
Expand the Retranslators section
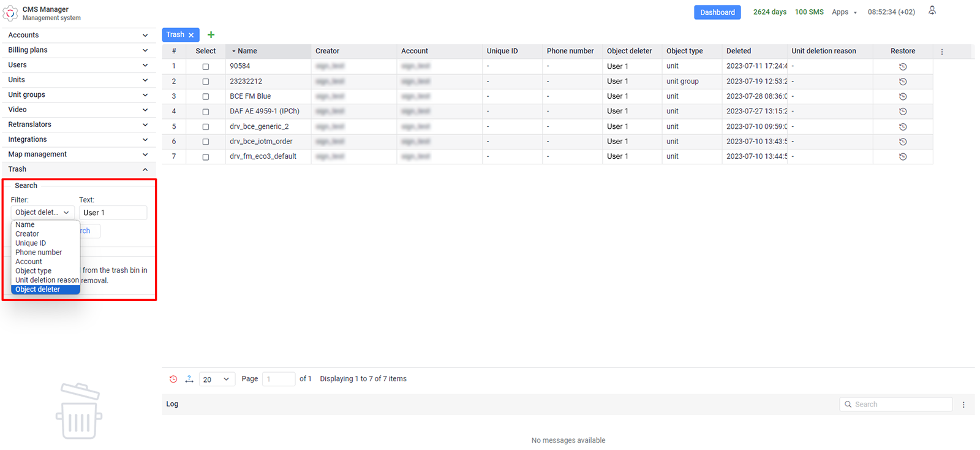point(79,124)
